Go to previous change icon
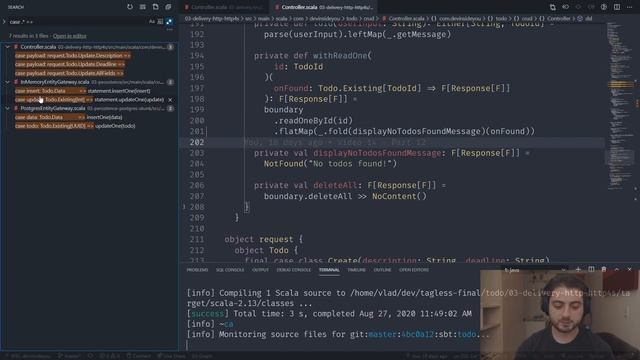Image resolution: width=640 pixels, height=360 pixels. (565, 7)
